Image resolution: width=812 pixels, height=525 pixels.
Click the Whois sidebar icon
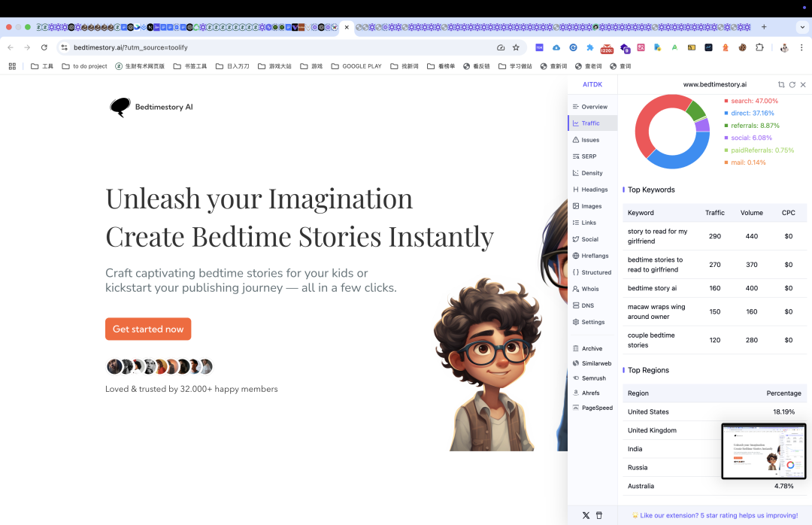576,289
